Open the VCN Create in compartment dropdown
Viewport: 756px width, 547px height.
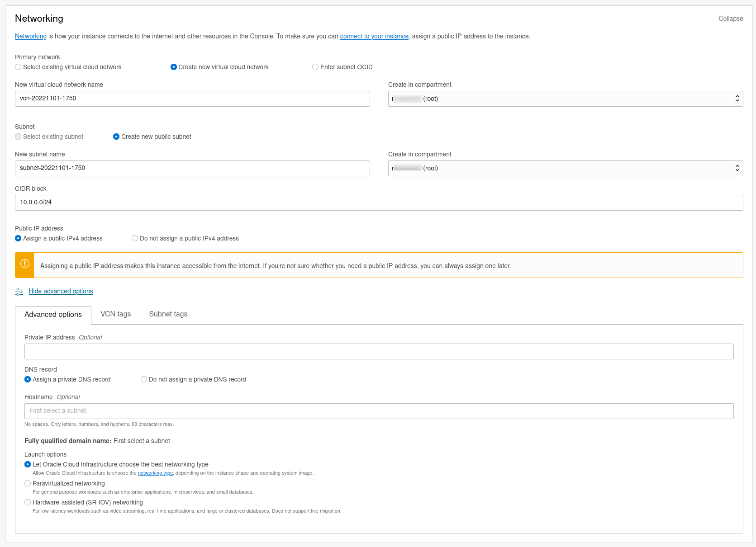(x=565, y=99)
